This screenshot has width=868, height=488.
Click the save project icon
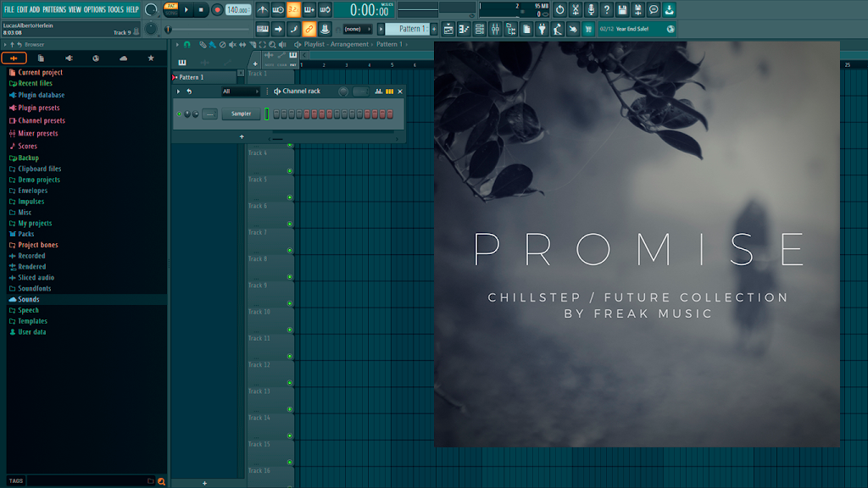(622, 9)
